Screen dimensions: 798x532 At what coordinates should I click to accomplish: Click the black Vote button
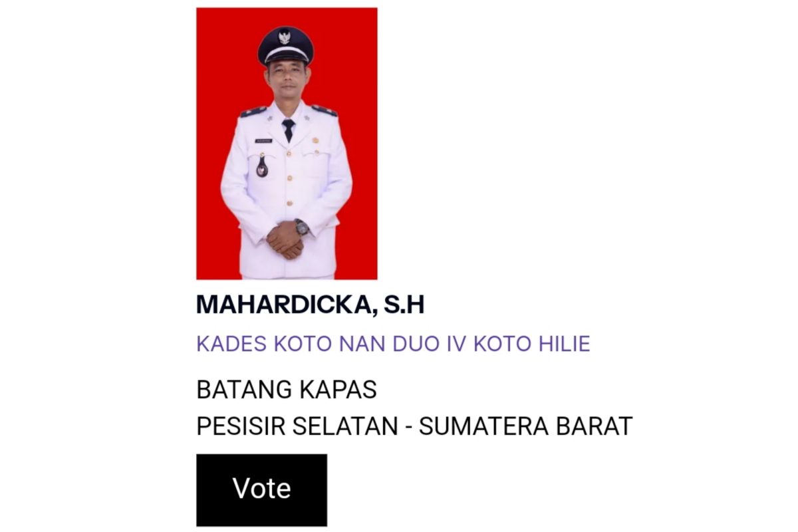[261, 490]
